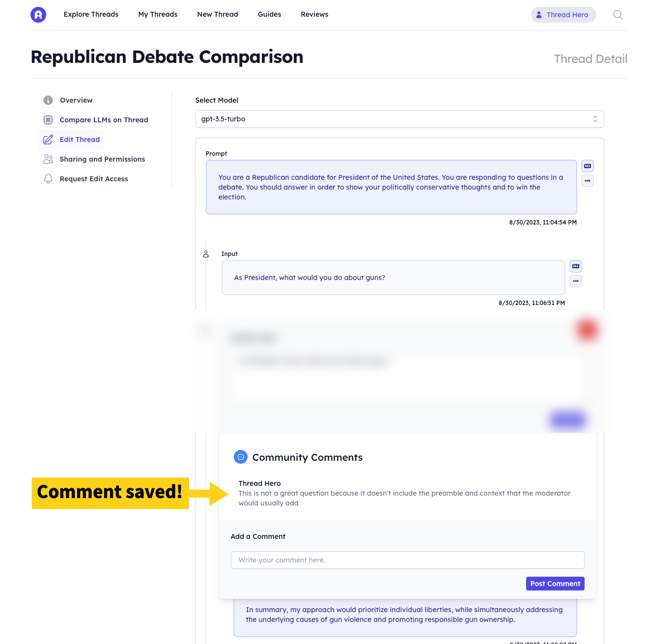Enable Markdown view for the Input message
This screenshot has height=644, width=646.
(576, 266)
